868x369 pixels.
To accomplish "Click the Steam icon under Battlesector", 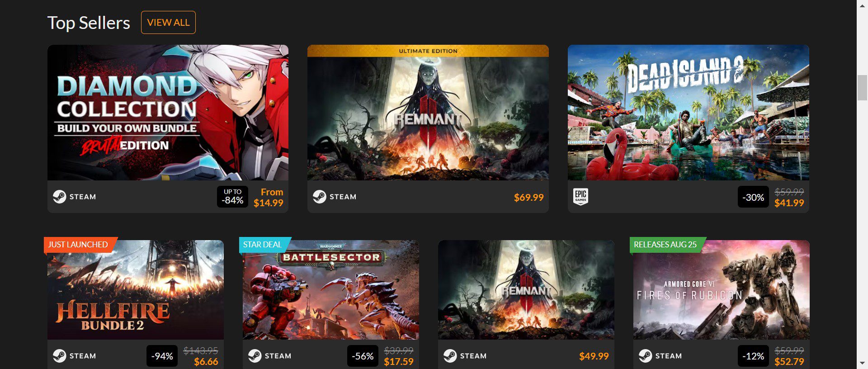I will click(255, 356).
